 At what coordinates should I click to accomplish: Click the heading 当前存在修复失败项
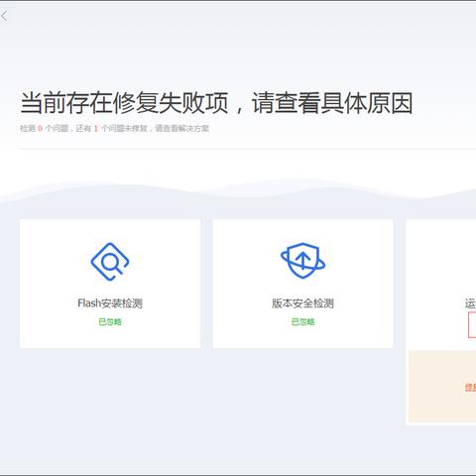tap(124, 103)
